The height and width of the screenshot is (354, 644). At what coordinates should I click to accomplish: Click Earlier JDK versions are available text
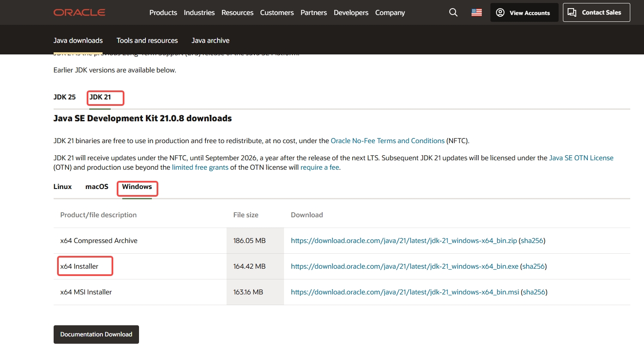tap(115, 70)
